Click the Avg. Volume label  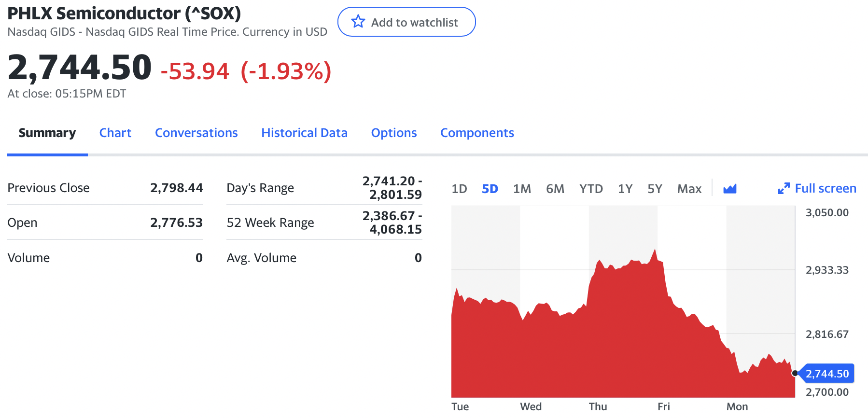(262, 258)
